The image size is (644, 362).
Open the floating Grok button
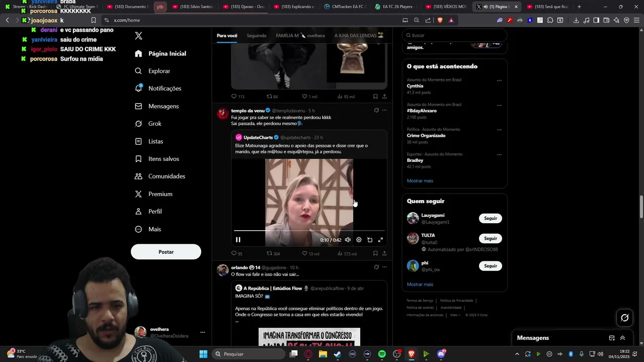(625, 318)
